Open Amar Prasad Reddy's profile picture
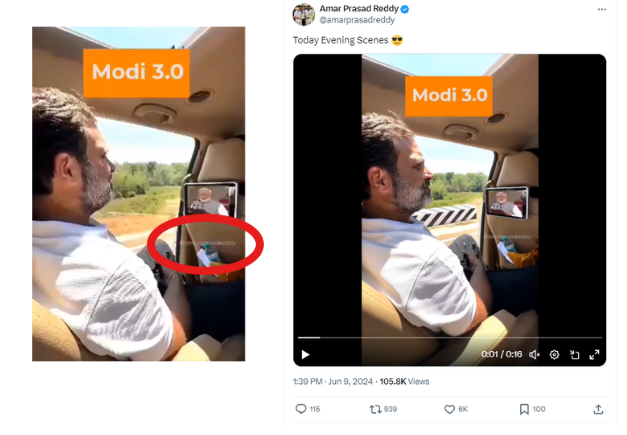The width and height of the screenshot is (627, 435). [303, 14]
